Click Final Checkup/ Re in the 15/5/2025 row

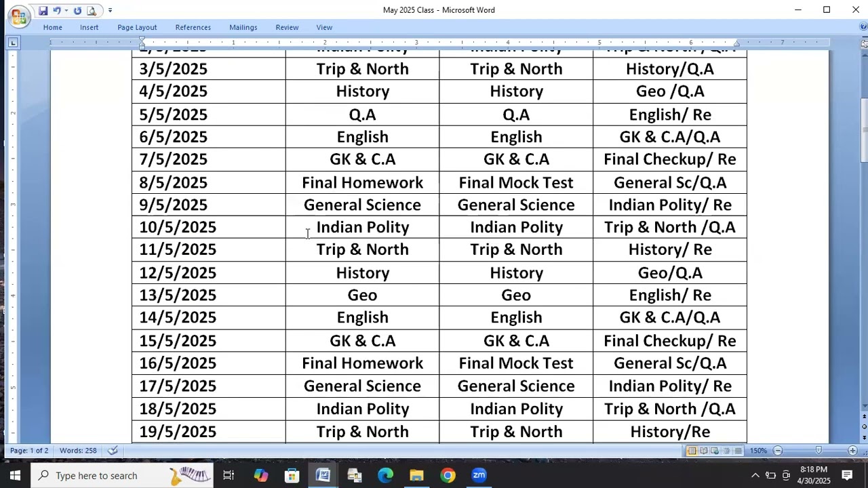coord(670,341)
